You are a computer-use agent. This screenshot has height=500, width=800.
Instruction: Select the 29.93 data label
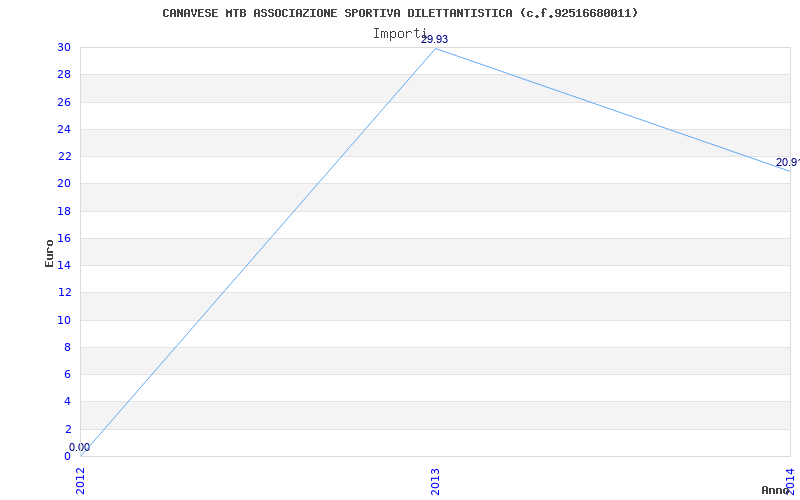click(x=434, y=39)
